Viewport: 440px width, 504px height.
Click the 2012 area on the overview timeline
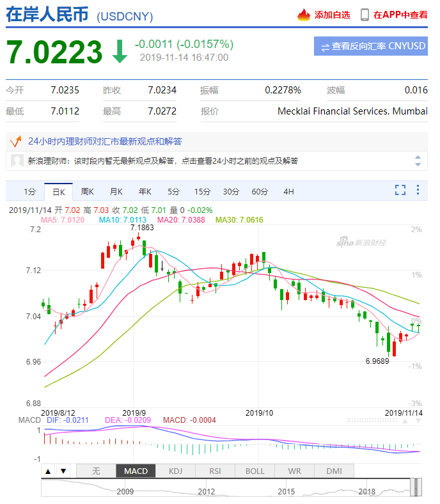[x=205, y=491]
